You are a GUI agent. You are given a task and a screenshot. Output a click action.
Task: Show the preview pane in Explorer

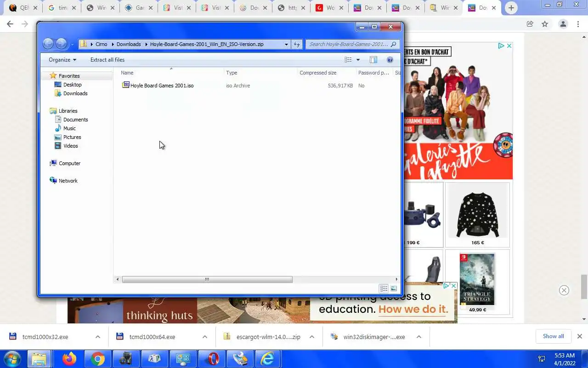(373, 60)
